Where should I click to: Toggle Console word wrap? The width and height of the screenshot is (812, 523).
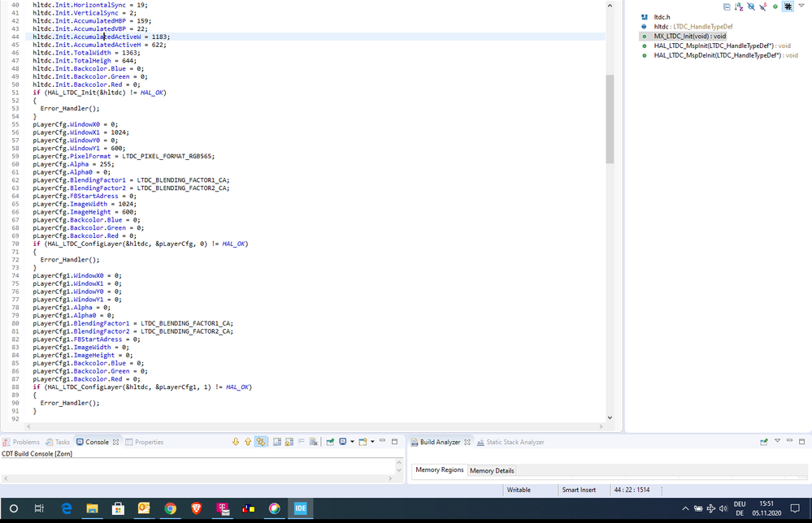tap(302, 442)
